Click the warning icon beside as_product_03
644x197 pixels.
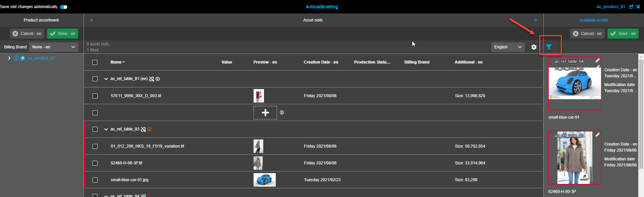click(16, 58)
